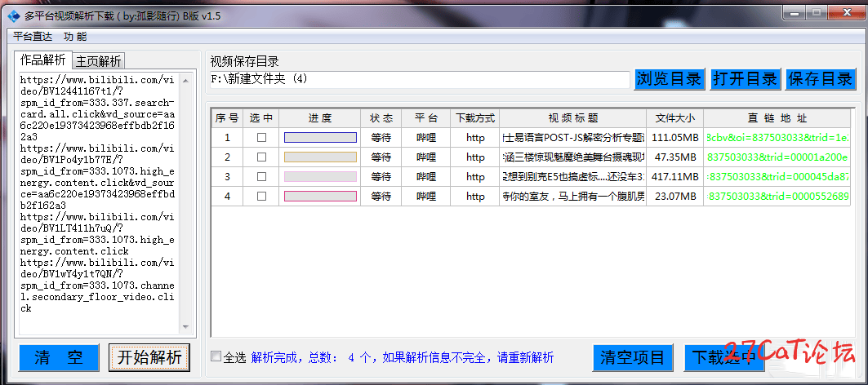Screen dimensions: 868x385
Task: Click the progress bar in row 1
Action: pos(320,138)
